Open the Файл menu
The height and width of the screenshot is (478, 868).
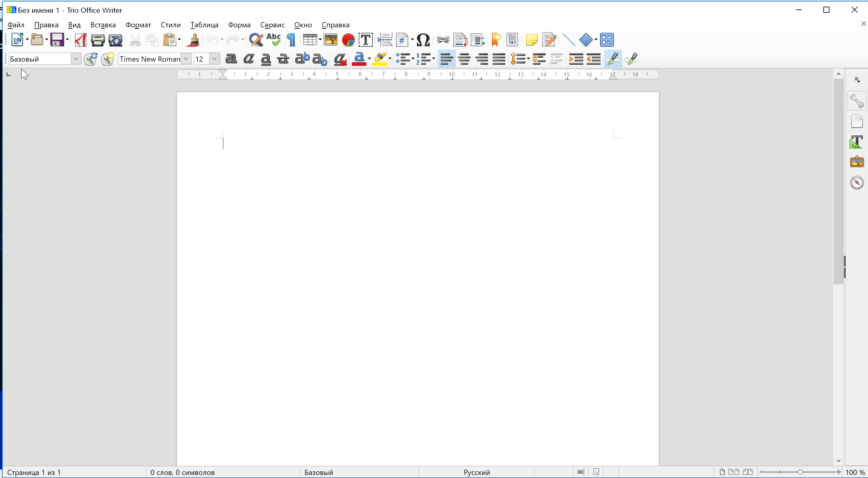pos(16,25)
